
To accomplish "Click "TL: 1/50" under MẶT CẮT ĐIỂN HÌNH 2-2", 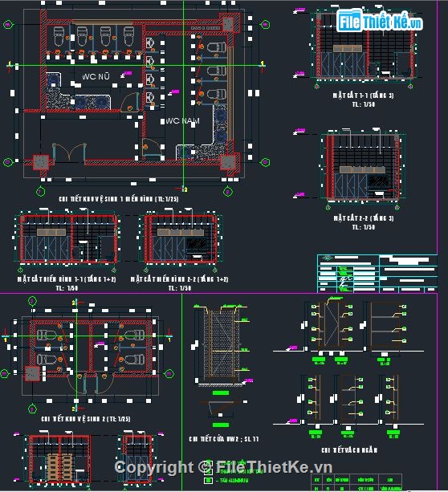I will pos(180,287).
